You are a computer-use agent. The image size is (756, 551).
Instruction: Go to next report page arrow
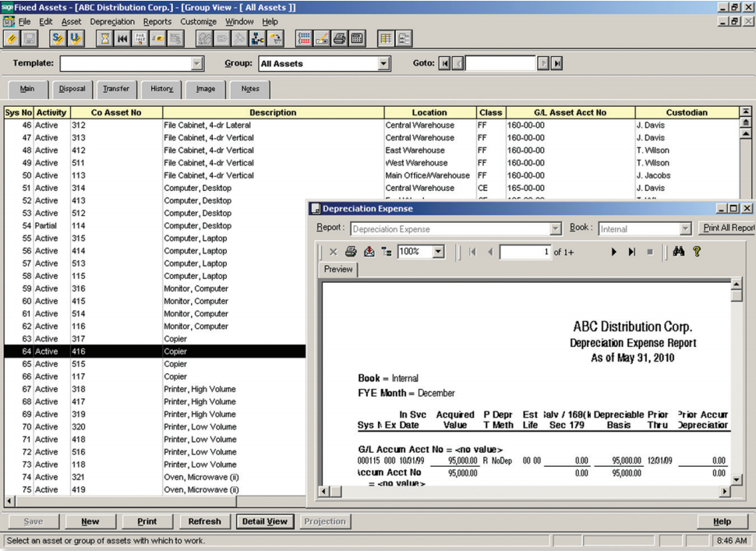[614, 252]
